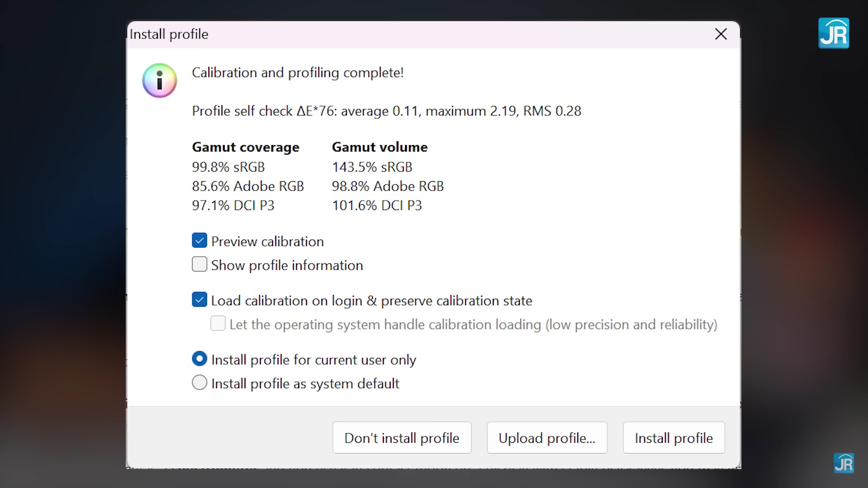Click the Gamut volume heading
868x488 pixels.
(x=379, y=147)
